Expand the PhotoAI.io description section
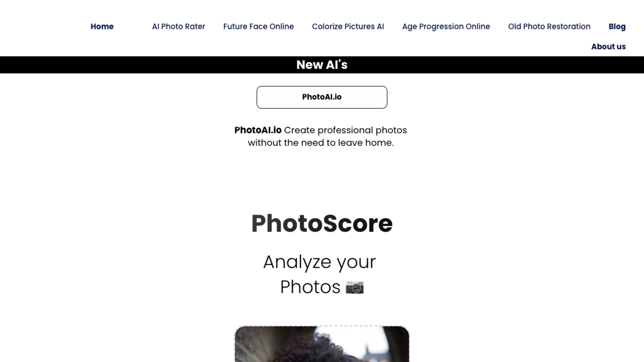Image resolution: width=644 pixels, height=362 pixels. [x=322, y=97]
